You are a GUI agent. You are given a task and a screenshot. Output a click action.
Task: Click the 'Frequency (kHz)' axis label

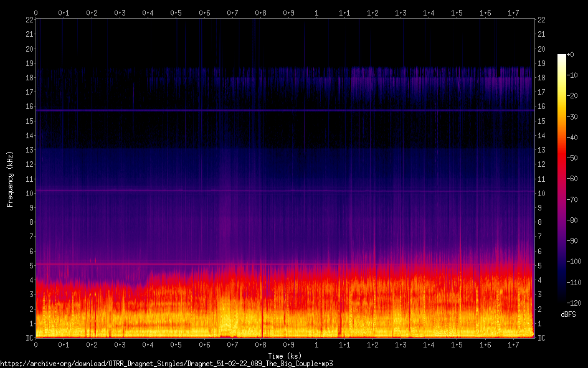click(10, 179)
